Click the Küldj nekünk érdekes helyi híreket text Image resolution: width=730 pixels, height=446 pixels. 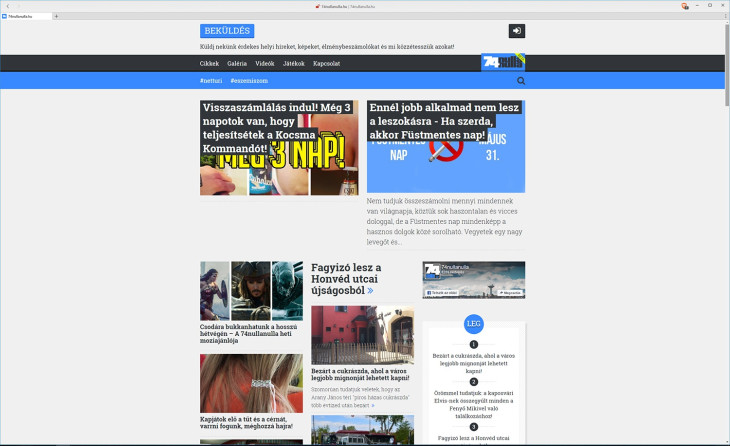tap(327, 47)
